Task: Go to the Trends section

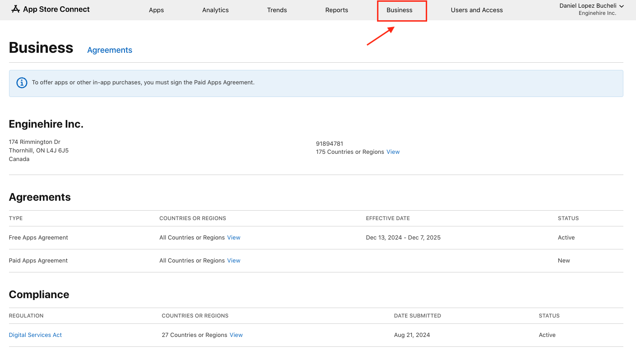Action: click(x=277, y=9)
